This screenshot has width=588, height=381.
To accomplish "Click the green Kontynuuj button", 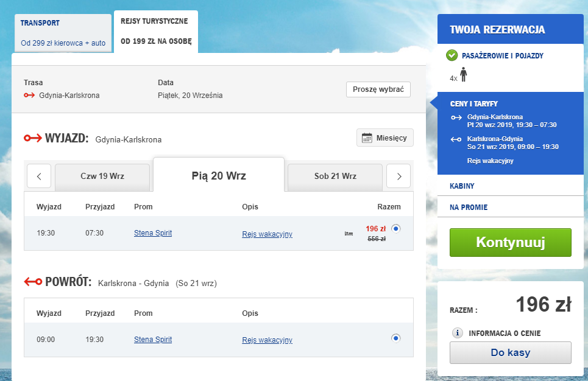I will point(511,242).
